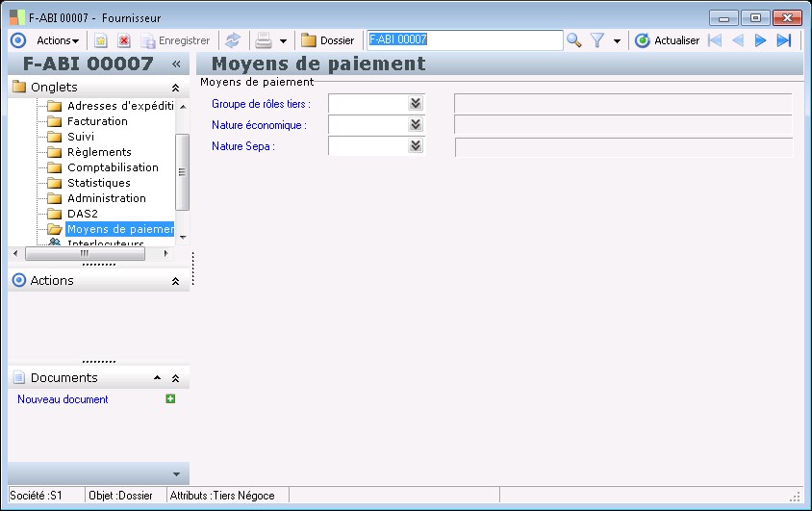Click the Documents page icon
Viewport: 812px width, 511px height.
[18, 377]
